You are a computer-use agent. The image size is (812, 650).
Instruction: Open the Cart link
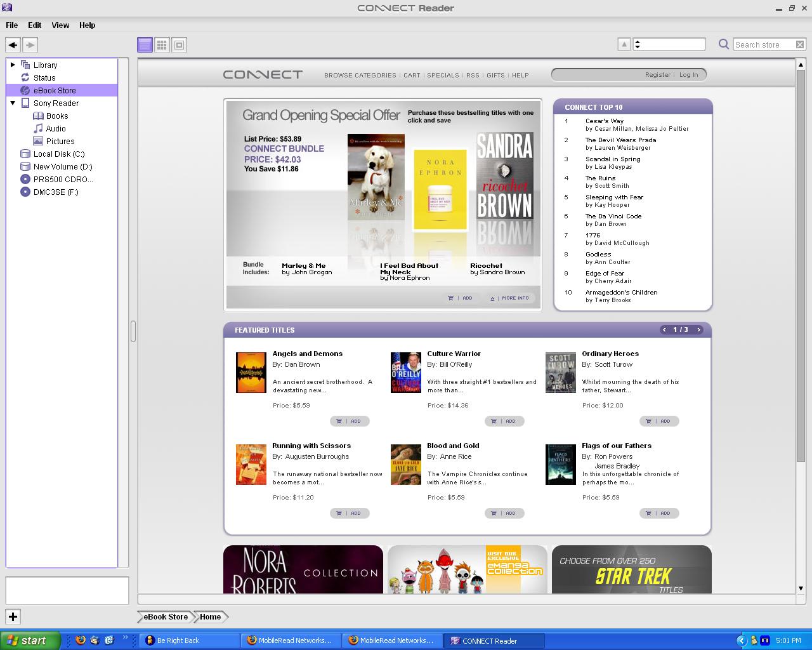pos(412,75)
